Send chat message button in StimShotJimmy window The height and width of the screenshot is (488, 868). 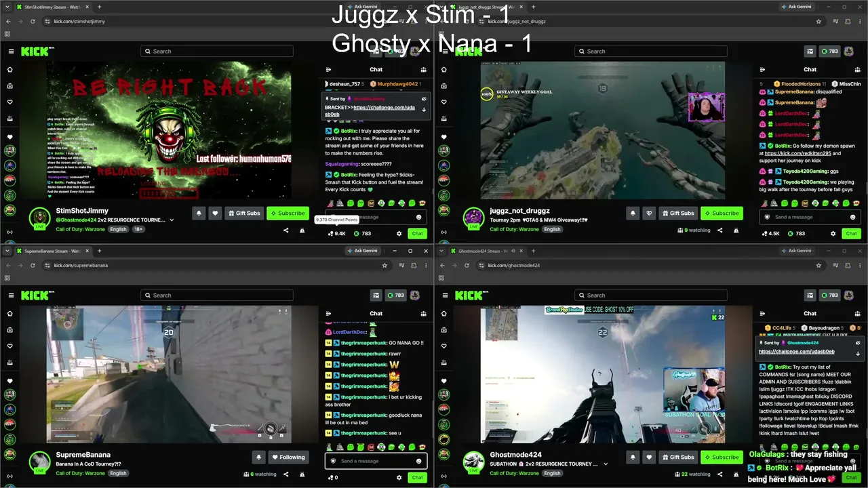click(417, 233)
